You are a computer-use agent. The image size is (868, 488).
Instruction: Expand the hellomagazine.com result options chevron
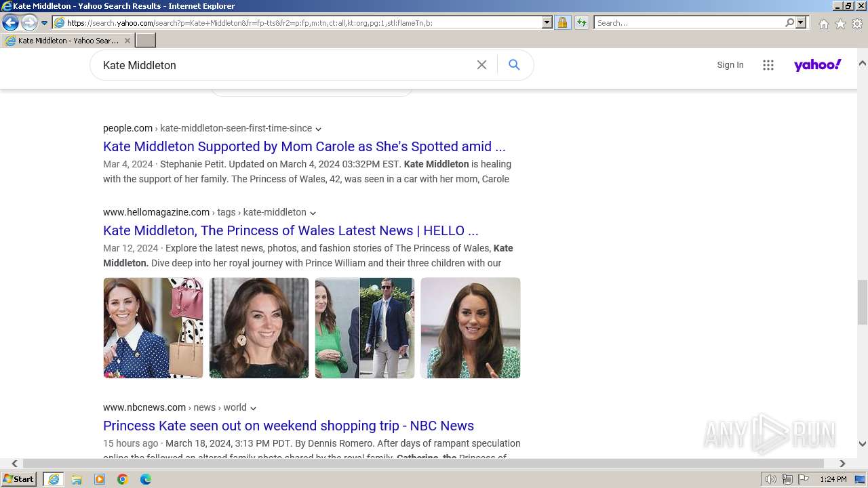pyautogui.click(x=313, y=213)
